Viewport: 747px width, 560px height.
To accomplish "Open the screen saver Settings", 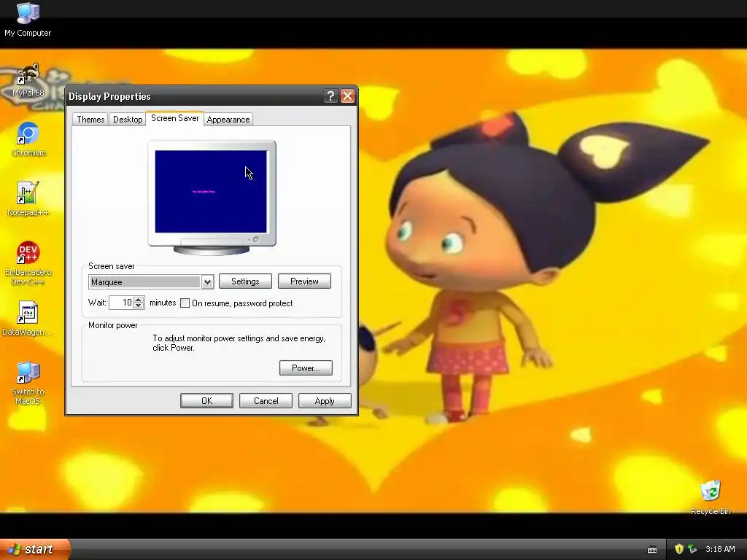I will tap(245, 281).
